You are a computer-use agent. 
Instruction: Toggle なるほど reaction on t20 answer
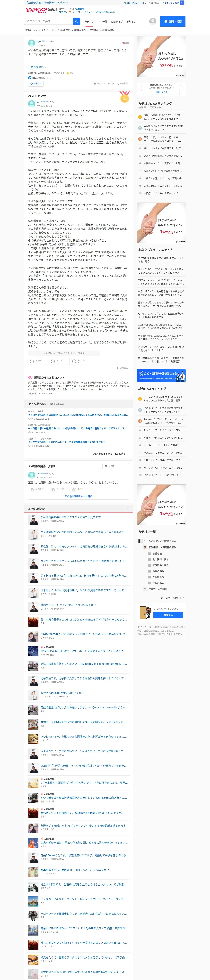(x=38, y=490)
